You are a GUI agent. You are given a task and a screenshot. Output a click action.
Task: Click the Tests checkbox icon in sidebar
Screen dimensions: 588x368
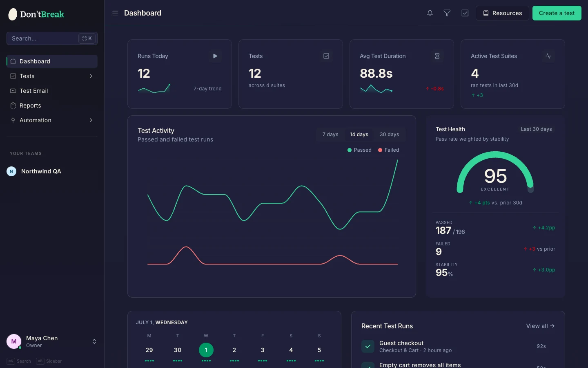[x=13, y=76]
